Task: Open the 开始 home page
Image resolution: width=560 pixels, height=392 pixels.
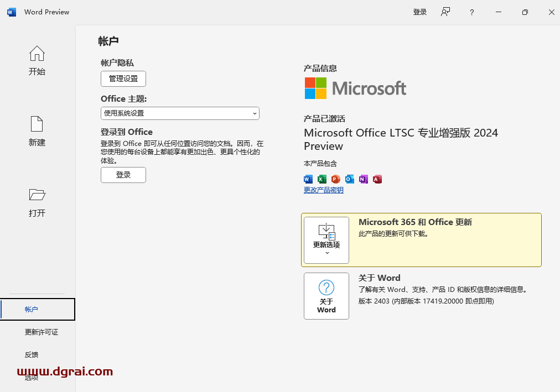Action: click(37, 61)
